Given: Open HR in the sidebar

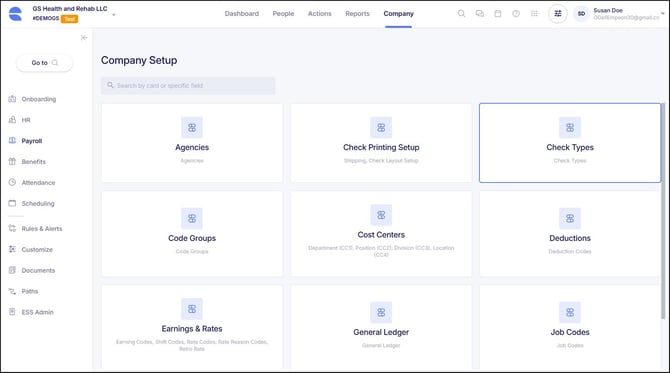Looking at the screenshot, I should pos(20,120).
